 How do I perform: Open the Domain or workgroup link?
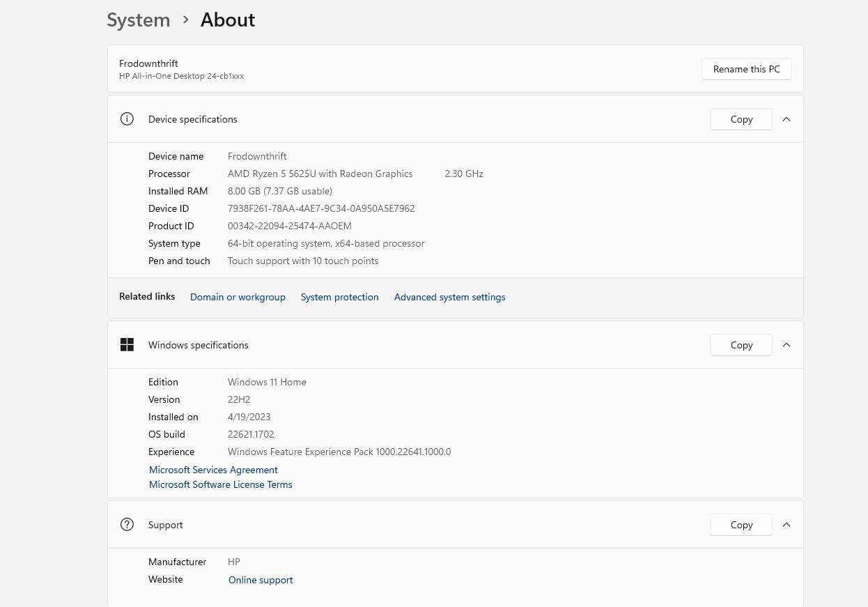pyautogui.click(x=238, y=297)
